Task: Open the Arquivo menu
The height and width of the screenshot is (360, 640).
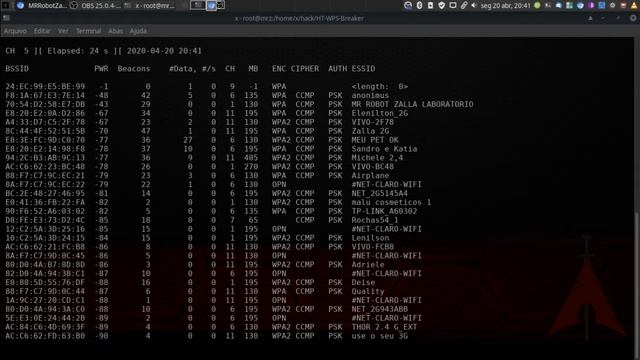Action: (15, 31)
